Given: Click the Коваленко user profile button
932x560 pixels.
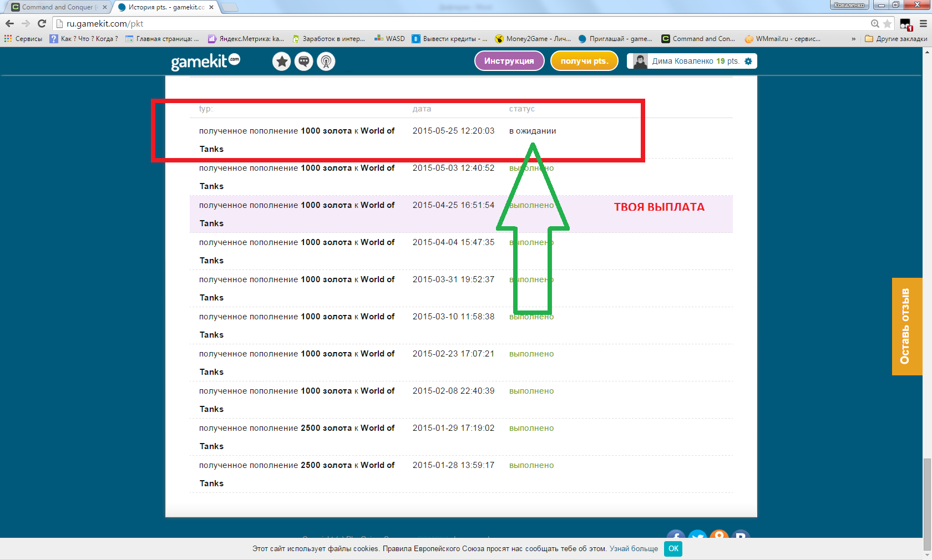Looking at the screenshot, I should click(849, 5).
